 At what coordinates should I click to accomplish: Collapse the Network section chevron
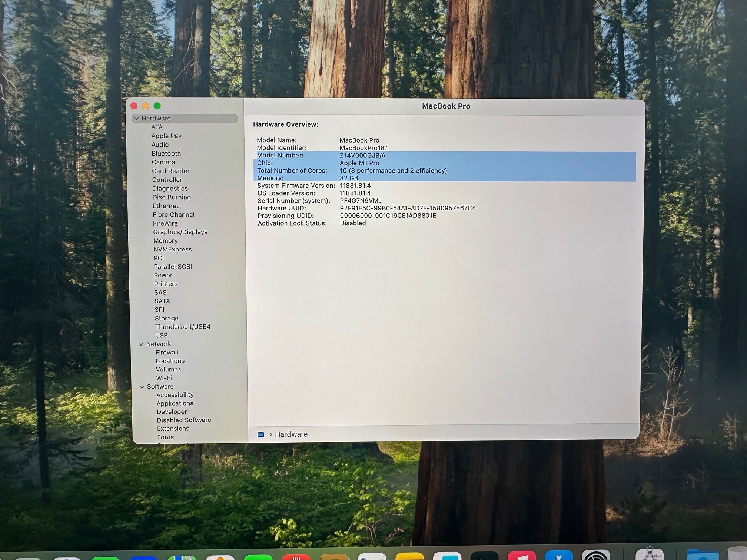[x=141, y=344]
